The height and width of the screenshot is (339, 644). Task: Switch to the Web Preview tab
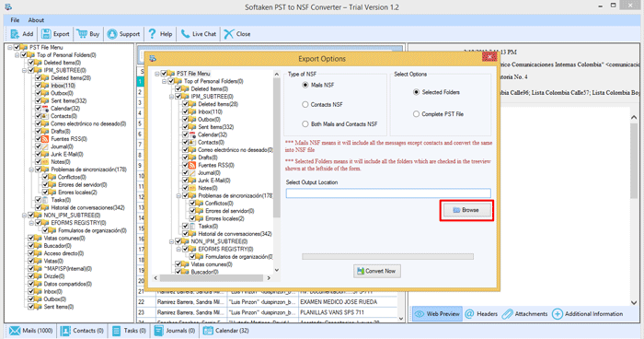437,314
